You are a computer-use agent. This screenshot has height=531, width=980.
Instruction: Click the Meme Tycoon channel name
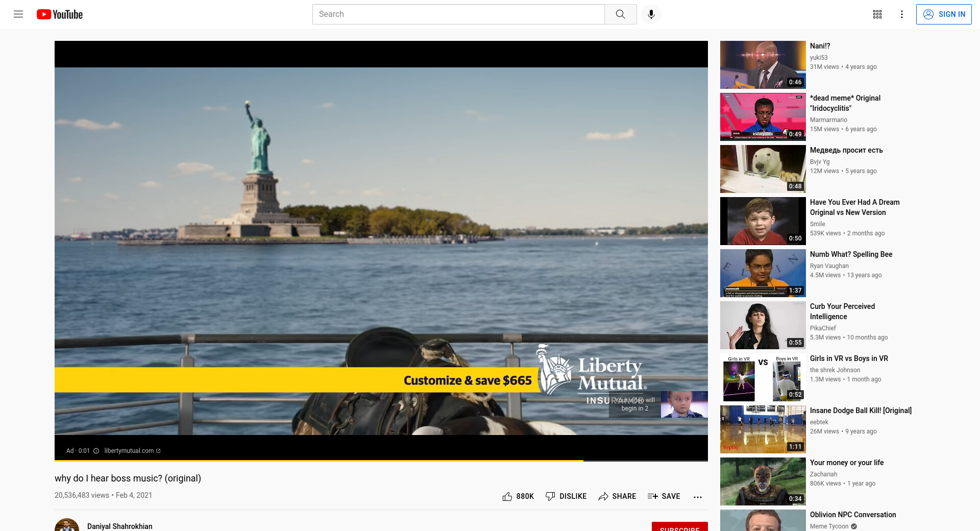(x=829, y=526)
